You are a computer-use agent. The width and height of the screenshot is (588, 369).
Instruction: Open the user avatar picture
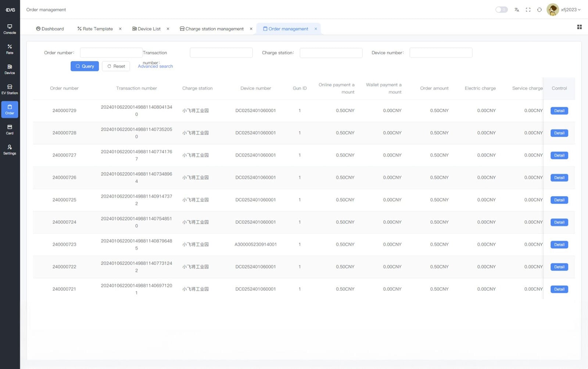click(x=553, y=10)
